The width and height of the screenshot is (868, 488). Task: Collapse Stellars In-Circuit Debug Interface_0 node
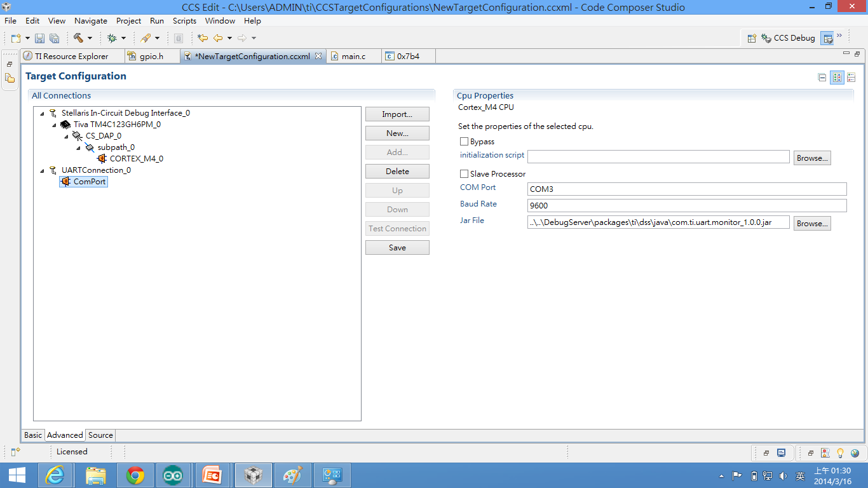click(42, 114)
